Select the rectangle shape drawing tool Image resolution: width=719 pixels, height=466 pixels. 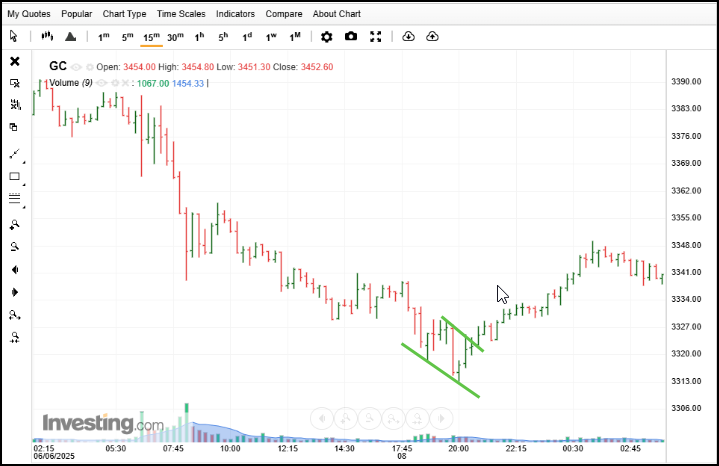(x=15, y=177)
